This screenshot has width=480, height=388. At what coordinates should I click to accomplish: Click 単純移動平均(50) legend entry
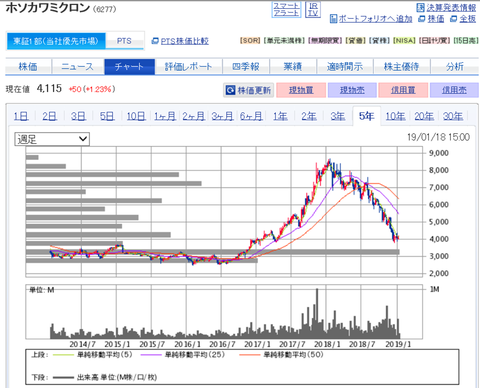281,355
